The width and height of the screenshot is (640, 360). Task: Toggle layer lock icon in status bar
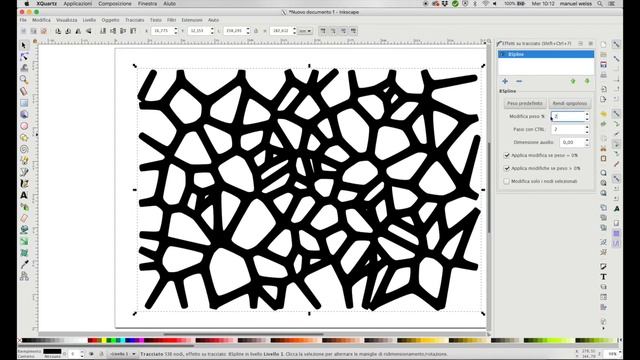click(101, 354)
